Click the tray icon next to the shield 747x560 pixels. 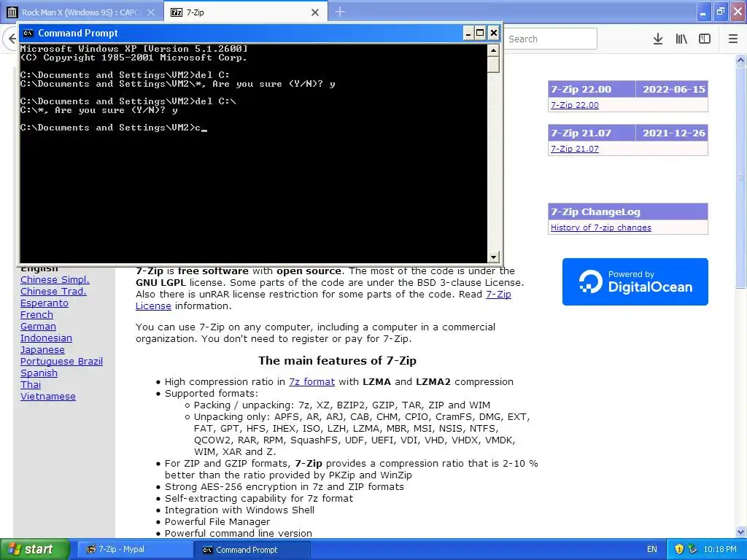coord(693,550)
